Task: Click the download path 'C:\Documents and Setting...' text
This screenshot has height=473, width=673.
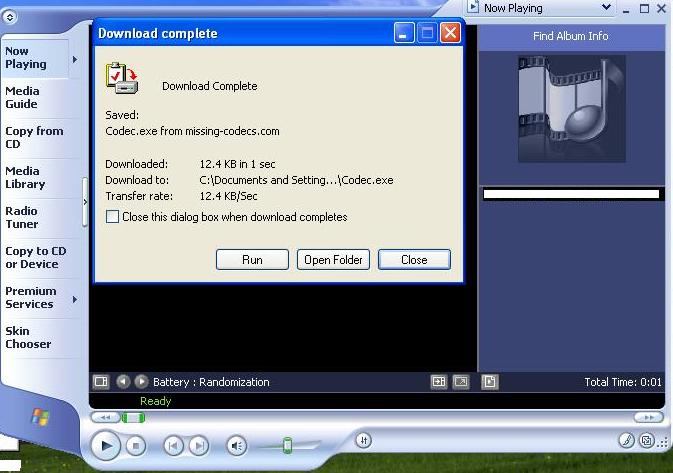Action: tap(296, 180)
